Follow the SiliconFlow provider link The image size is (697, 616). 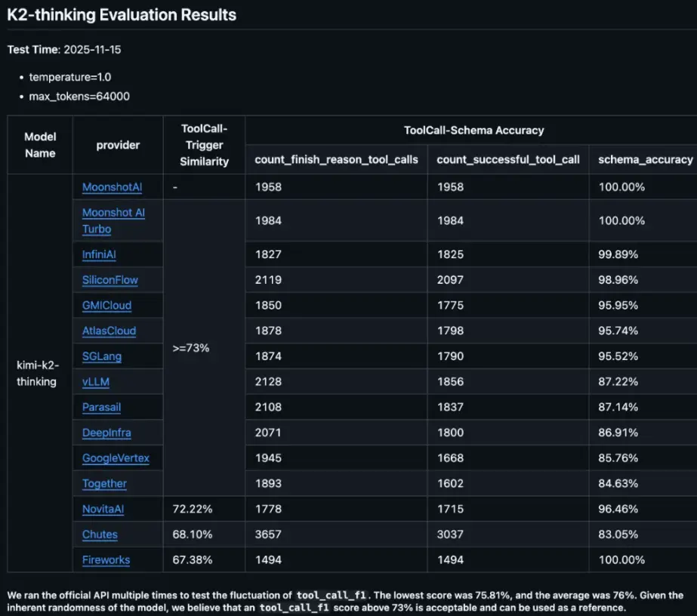coord(110,280)
